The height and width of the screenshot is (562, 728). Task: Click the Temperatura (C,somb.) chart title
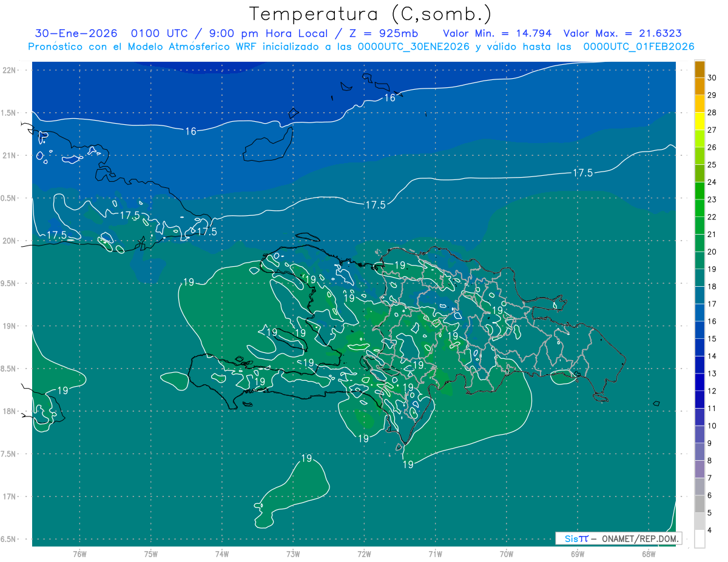[370, 14]
